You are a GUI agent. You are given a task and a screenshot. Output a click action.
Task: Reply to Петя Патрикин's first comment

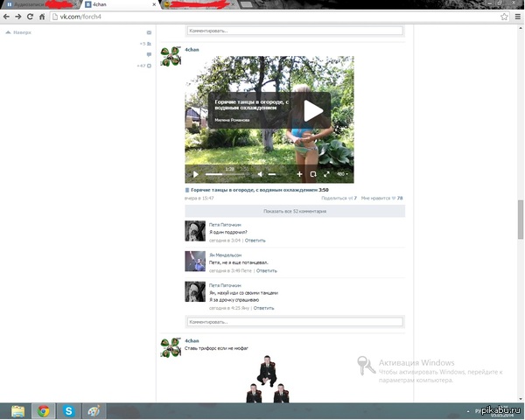(255, 240)
